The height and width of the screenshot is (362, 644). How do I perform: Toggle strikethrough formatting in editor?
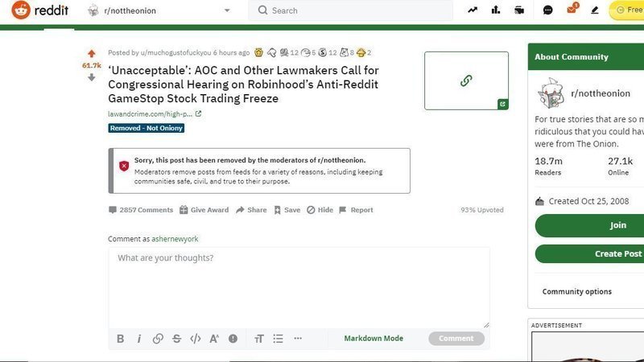176,339
